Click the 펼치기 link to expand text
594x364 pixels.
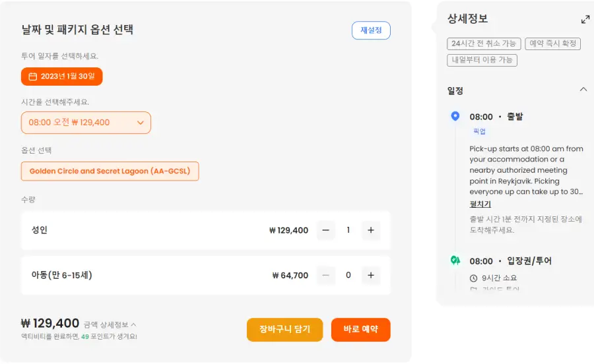pyautogui.click(x=480, y=204)
